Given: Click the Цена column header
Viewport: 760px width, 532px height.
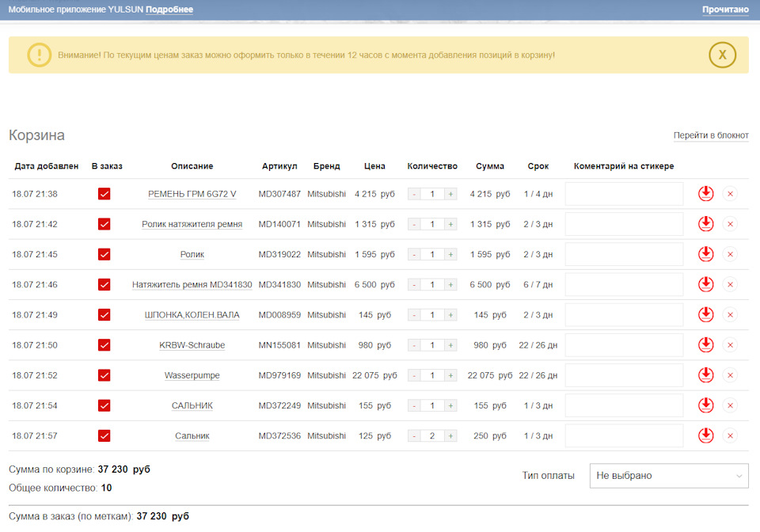Looking at the screenshot, I should [x=374, y=166].
